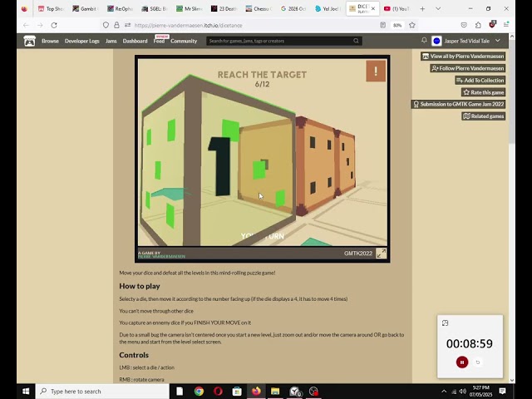Switch to the Gambit browser tab
The height and width of the screenshot is (399, 532).
(x=85, y=9)
